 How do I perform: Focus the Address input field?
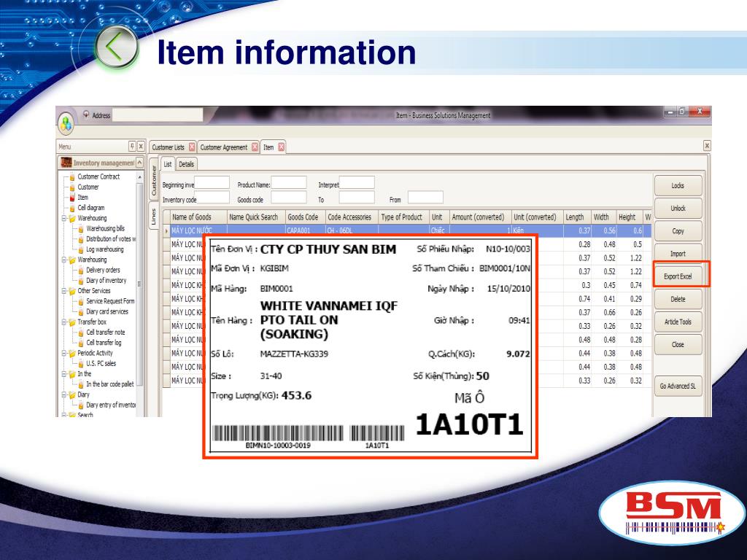(158, 114)
